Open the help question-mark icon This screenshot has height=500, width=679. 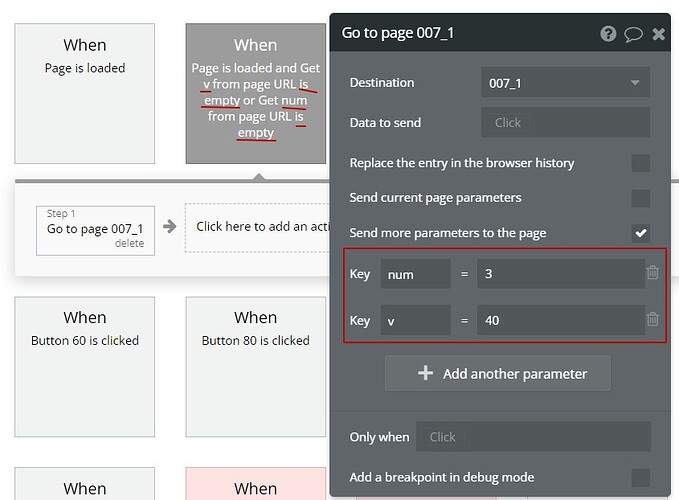click(x=608, y=33)
